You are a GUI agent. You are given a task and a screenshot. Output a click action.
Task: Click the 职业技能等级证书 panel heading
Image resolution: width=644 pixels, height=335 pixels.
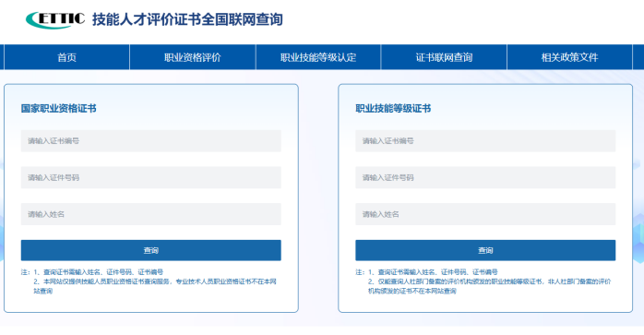click(x=393, y=109)
